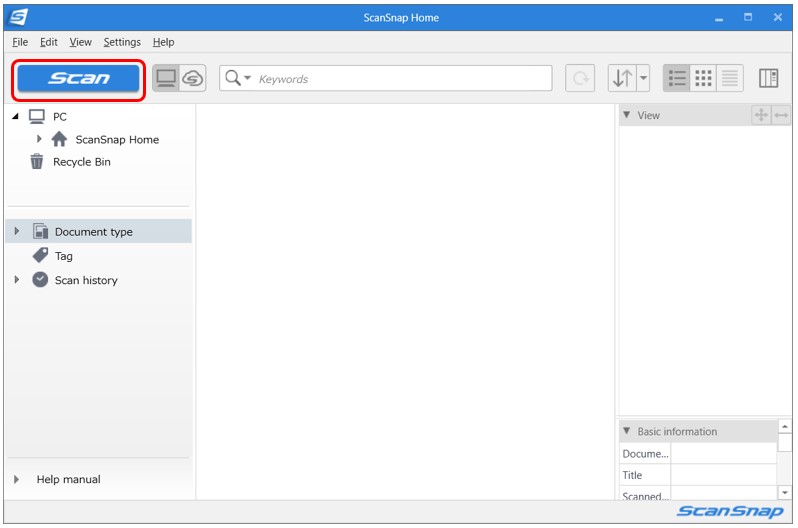798x528 pixels.
Task: Switch to ScanSnap Cloud view icon
Action: pyautogui.click(x=193, y=78)
